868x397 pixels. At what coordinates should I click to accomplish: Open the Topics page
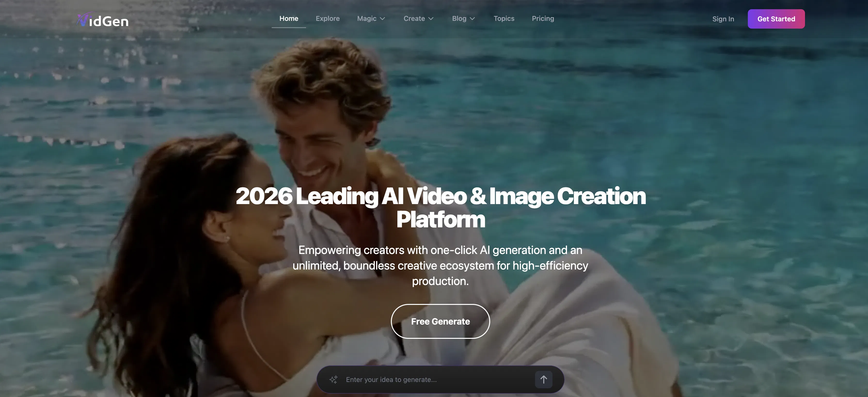click(x=504, y=18)
